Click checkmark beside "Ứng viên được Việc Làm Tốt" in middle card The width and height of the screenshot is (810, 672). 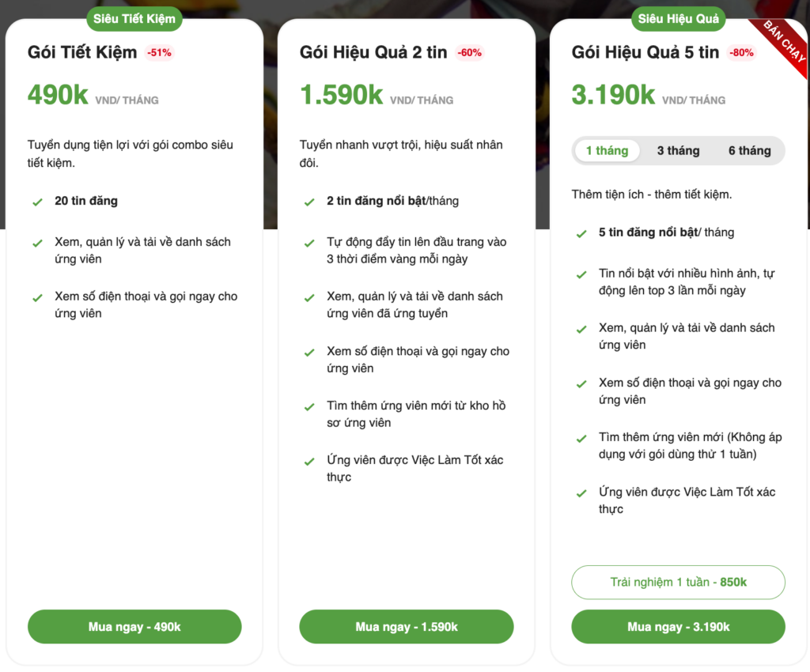click(309, 462)
